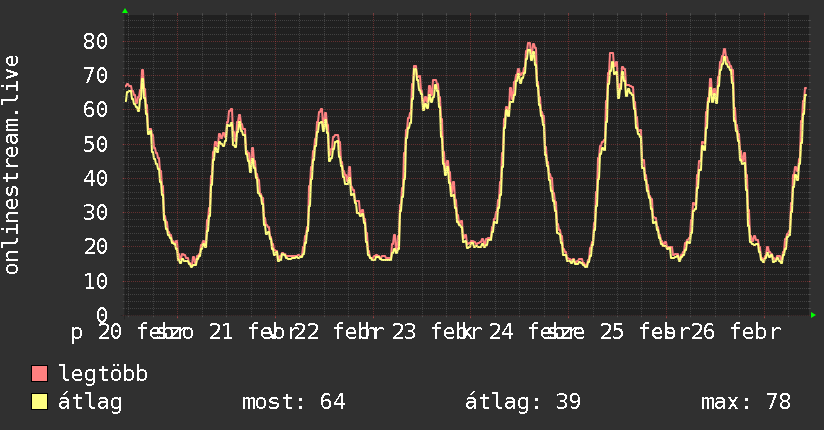Click the green arrow atop the y-axis

[x=125, y=11]
